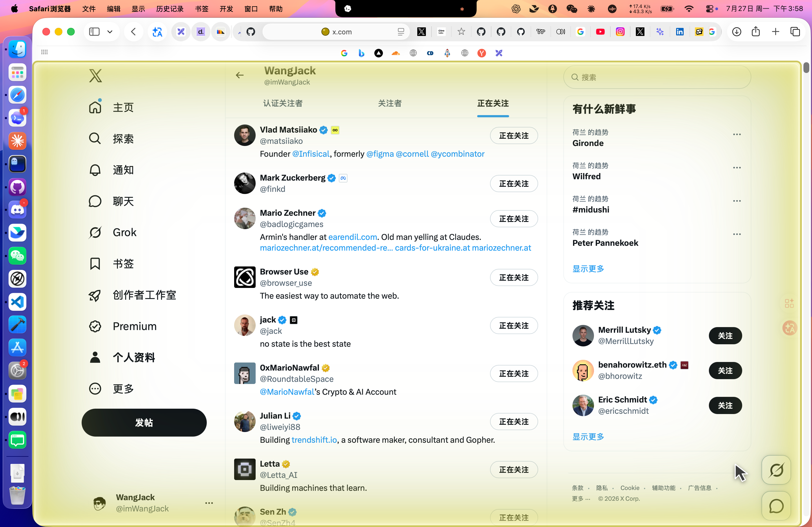Click the back arrow beside WangJack

240,75
